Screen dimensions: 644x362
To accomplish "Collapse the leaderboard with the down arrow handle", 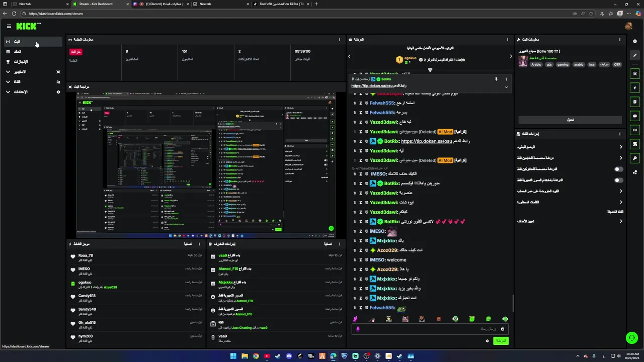I will click(x=430, y=70).
